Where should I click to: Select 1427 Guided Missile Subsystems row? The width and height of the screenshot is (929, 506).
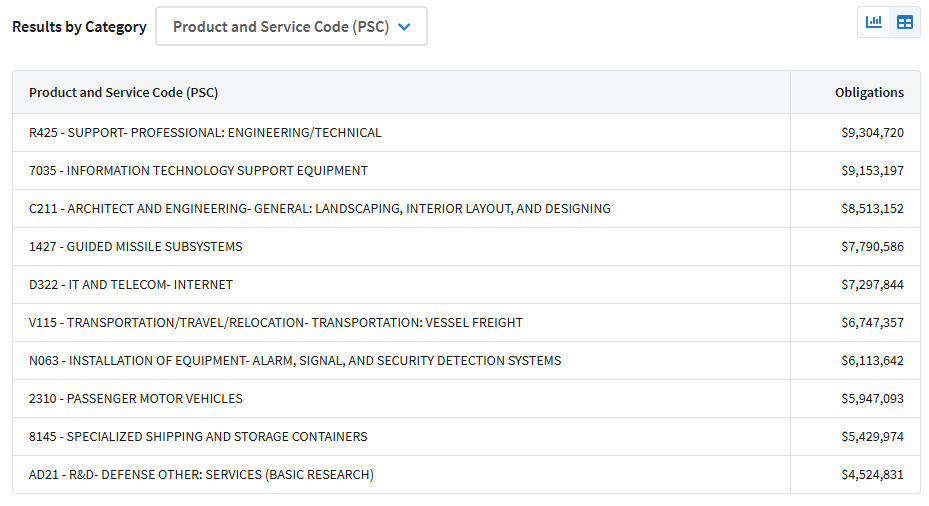pyautogui.click(x=466, y=246)
